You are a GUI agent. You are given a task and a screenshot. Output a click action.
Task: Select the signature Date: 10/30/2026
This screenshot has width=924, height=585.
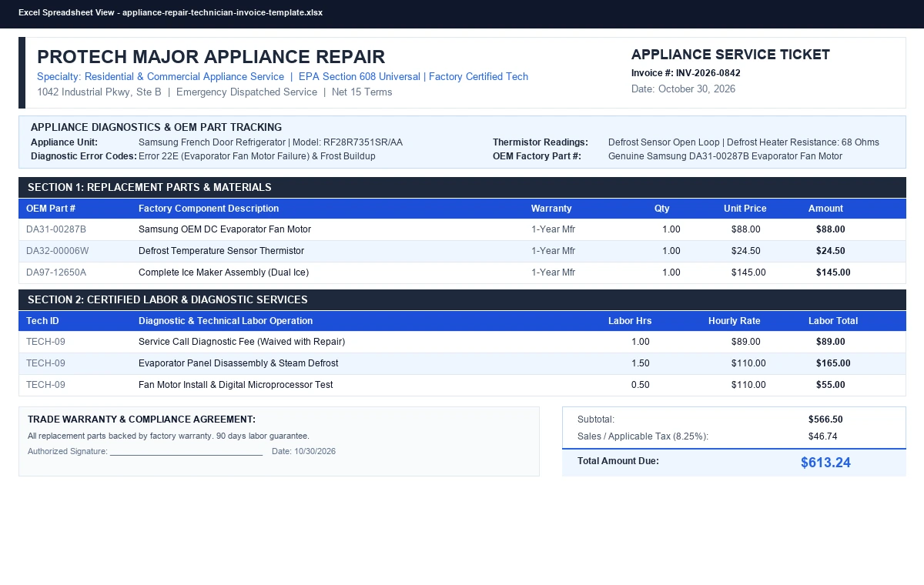coord(303,451)
